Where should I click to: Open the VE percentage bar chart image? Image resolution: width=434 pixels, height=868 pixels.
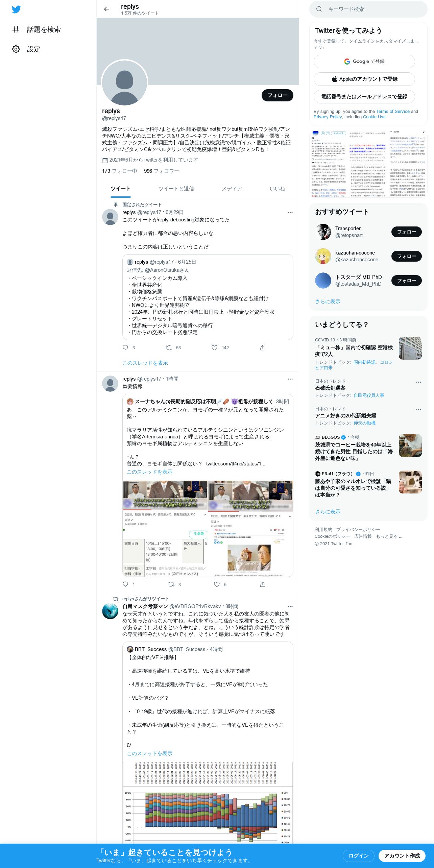coord(208,803)
